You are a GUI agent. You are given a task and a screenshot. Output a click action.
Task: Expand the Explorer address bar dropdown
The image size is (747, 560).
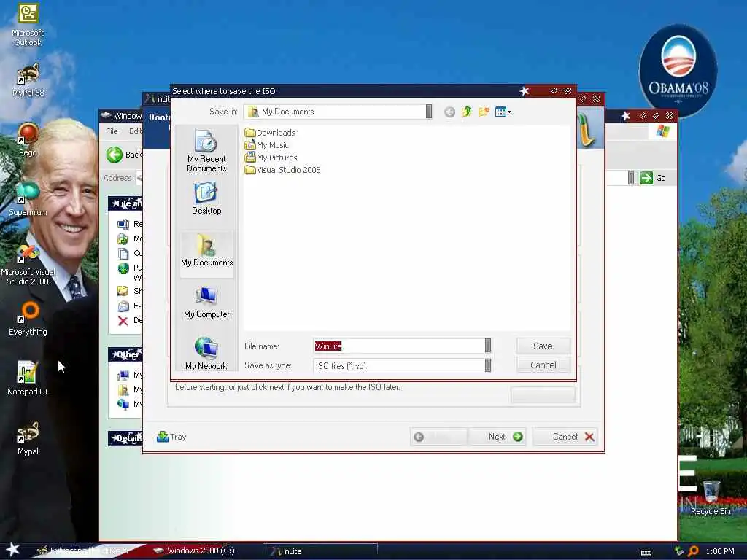631,178
